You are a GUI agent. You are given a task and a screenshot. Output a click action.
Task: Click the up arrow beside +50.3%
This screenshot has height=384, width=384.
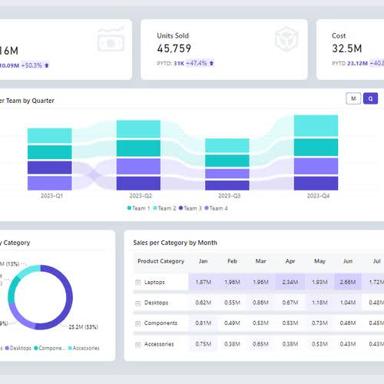[47, 65]
